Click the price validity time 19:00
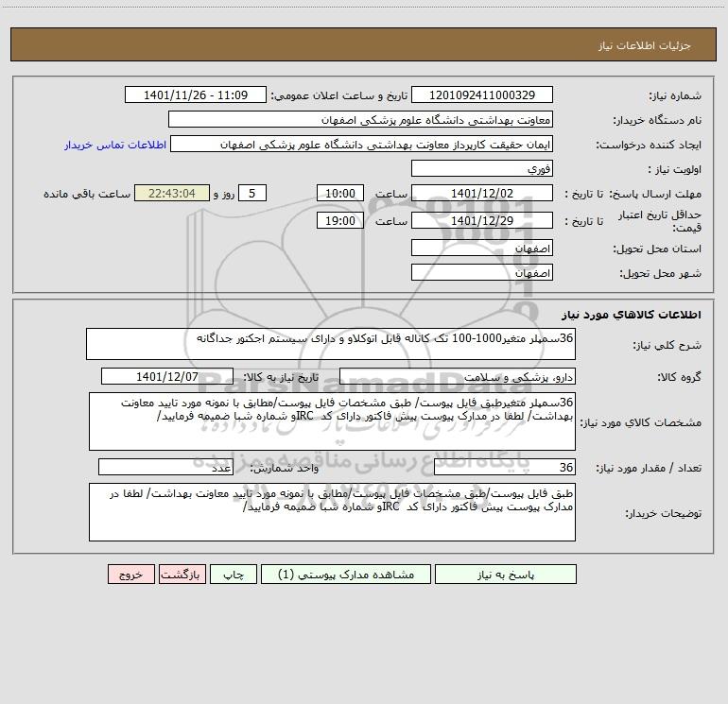 tap(339, 220)
